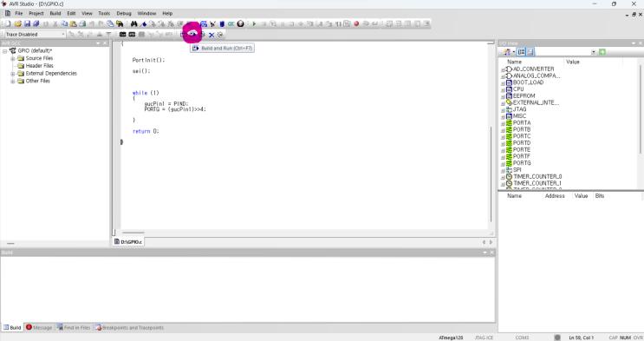
Task: Click the Print toolbar icon
Action: coord(82,23)
